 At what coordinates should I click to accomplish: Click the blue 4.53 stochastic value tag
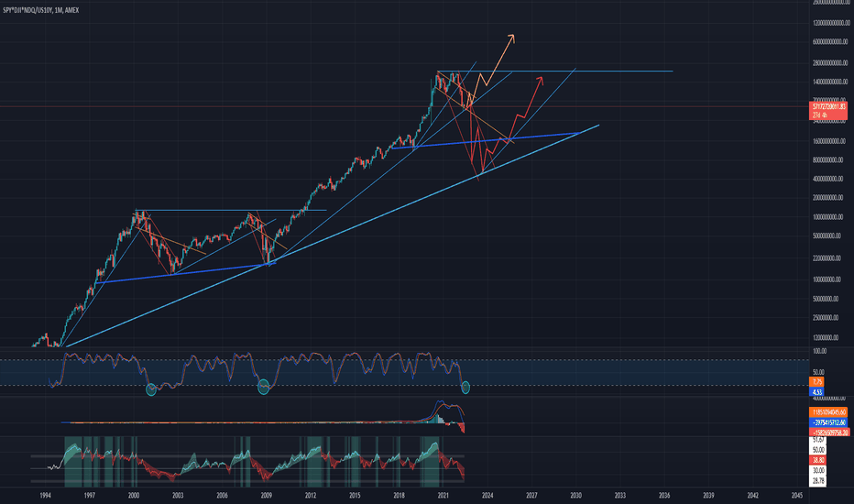[817, 392]
